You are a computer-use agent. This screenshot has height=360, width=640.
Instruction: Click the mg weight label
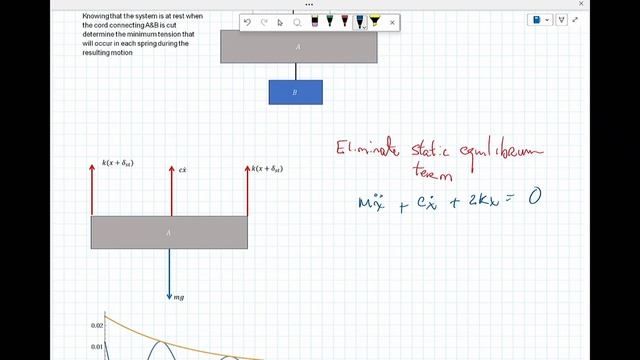(179, 298)
